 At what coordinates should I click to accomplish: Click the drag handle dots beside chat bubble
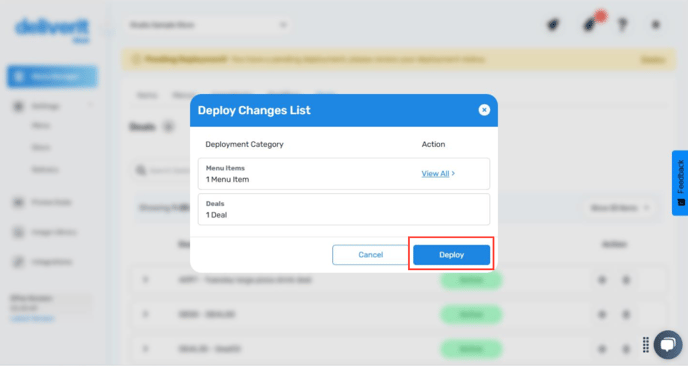tap(646, 344)
